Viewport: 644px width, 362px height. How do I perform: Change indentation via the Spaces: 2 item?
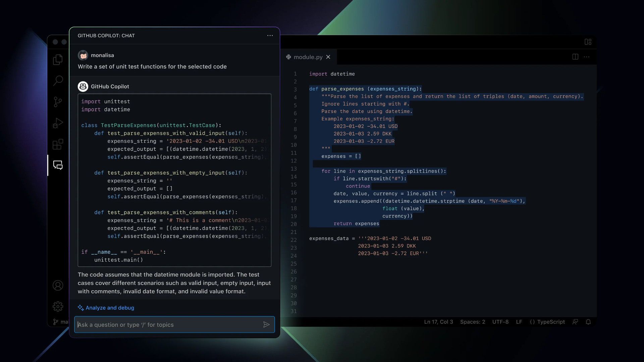472,322
